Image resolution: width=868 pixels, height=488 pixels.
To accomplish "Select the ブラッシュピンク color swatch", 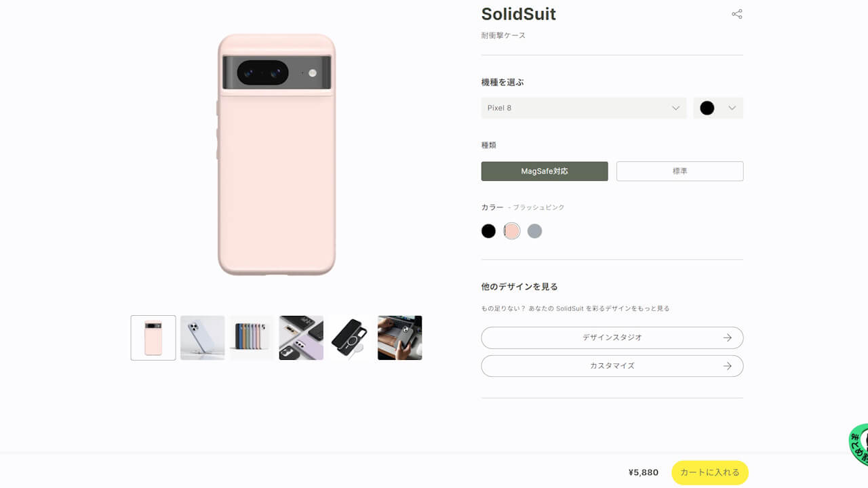I will 511,230.
